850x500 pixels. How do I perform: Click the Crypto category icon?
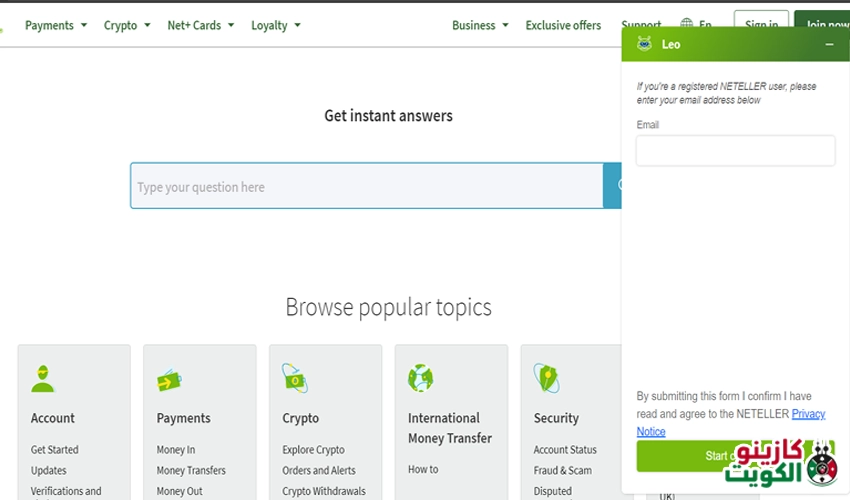click(x=294, y=378)
